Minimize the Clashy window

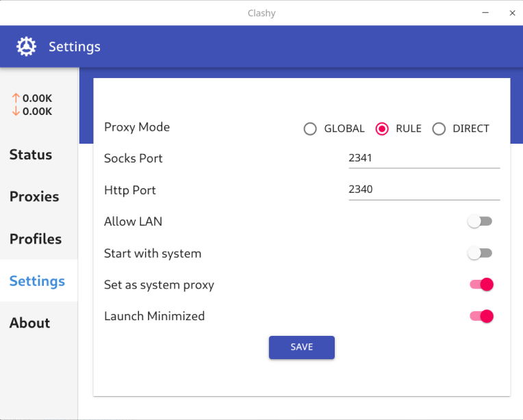(x=485, y=12)
